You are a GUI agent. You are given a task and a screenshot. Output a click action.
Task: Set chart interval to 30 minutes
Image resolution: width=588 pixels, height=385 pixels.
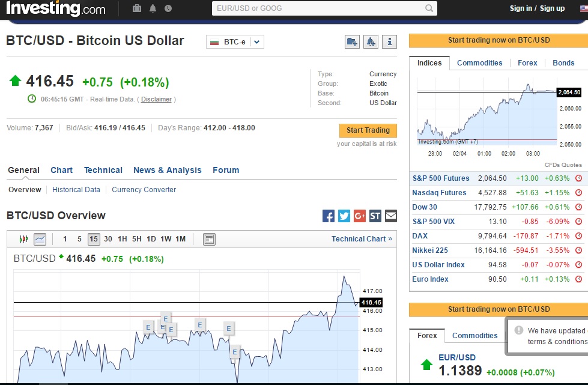(x=108, y=239)
